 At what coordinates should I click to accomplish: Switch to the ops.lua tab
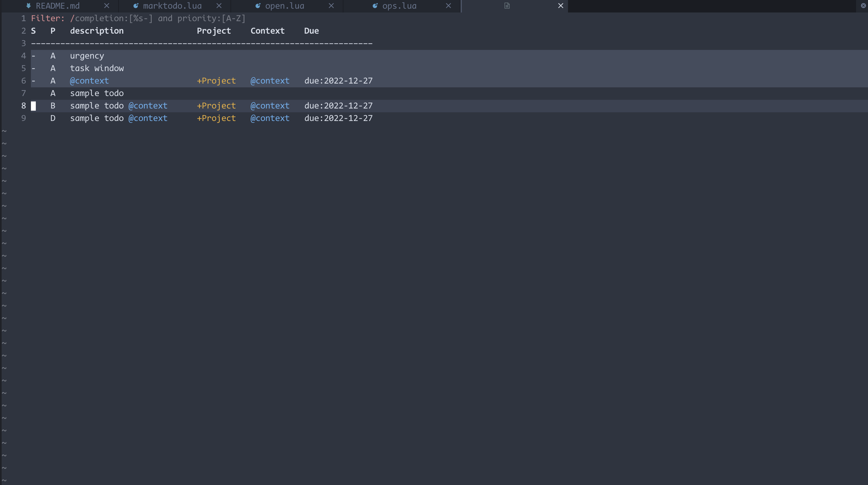coord(399,6)
